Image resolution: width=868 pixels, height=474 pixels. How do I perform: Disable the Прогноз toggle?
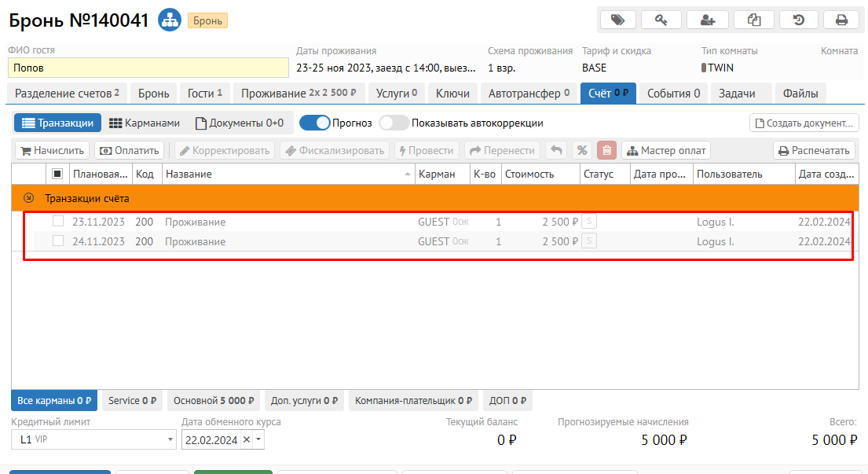(314, 123)
